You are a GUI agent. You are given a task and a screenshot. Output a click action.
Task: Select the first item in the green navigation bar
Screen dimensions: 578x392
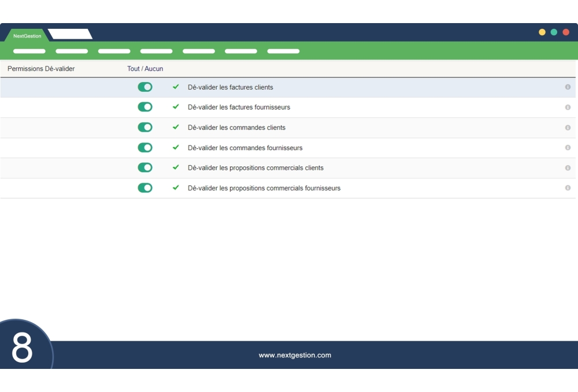click(x=29, y=51)
